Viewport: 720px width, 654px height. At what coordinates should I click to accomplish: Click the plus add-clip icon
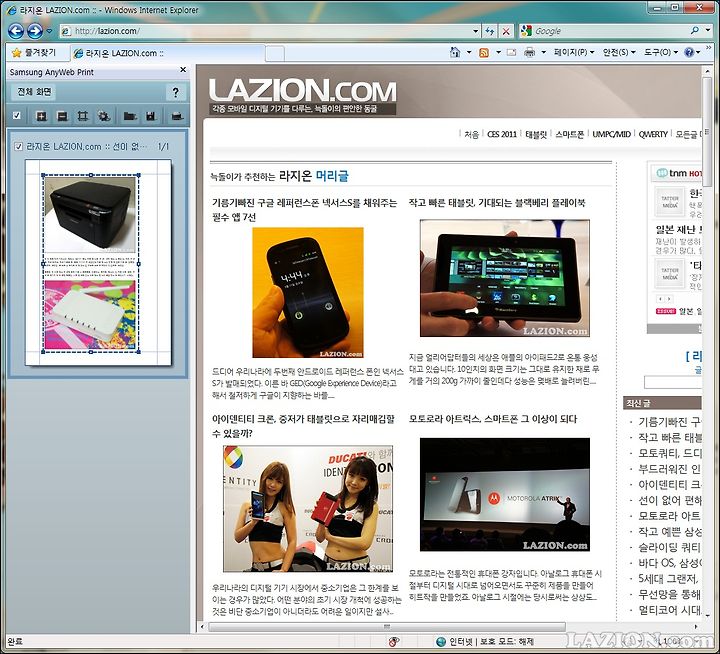pyautogui.click(x=41, y=116)
